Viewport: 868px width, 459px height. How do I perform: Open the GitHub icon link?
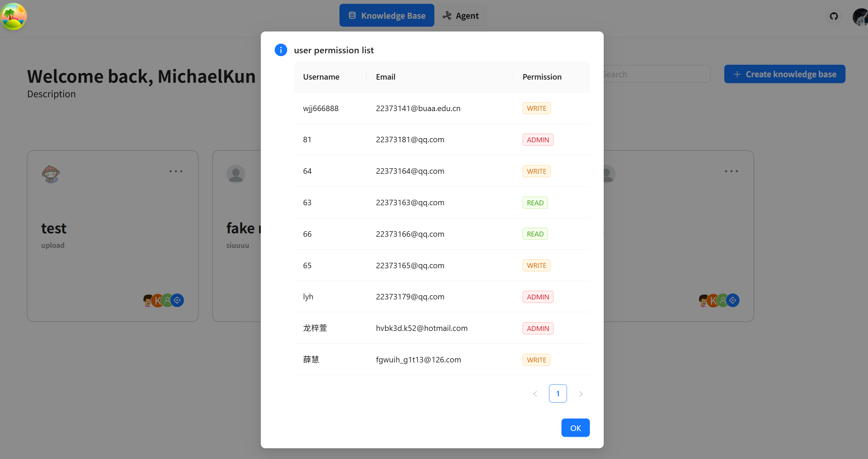coord(834,16)
